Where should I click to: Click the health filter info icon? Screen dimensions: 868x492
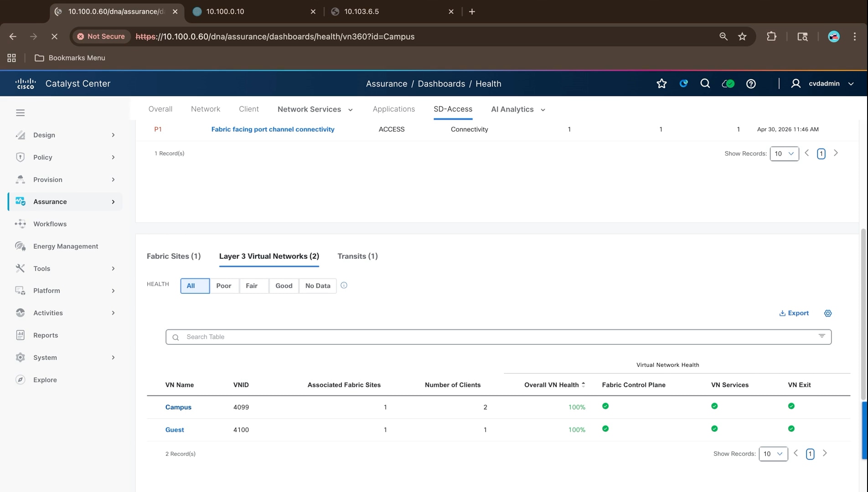click(344, 285)
